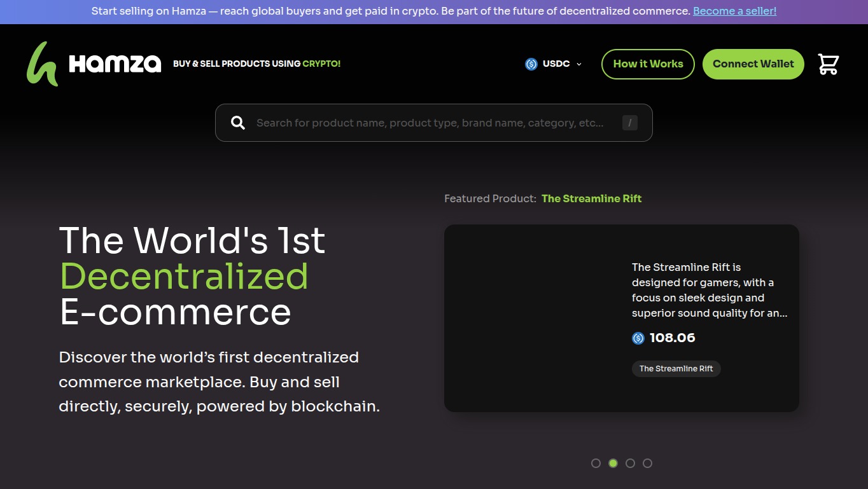
Task: Click the "/" shortcut badge in the search bar
Action: (x=629, y=122)
